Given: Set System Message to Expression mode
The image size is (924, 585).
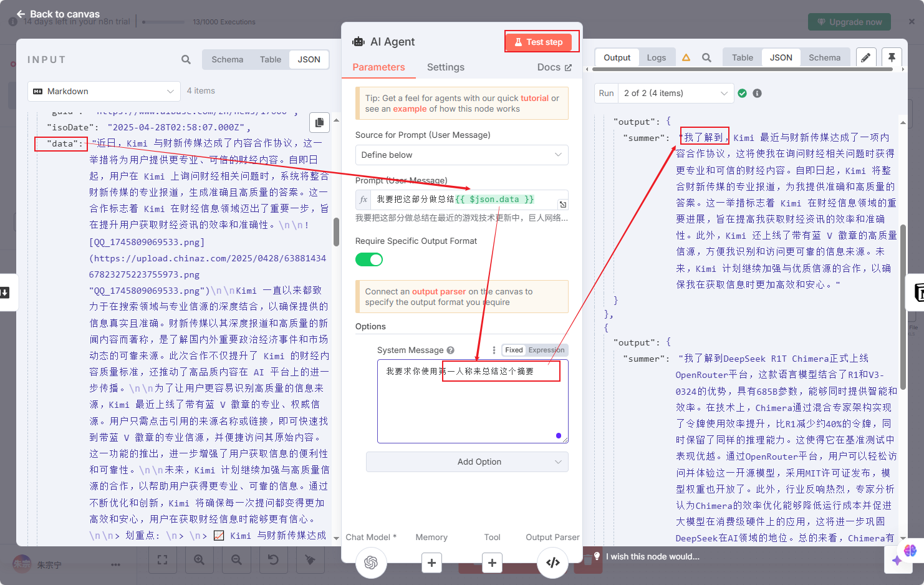Looking at the screenshot, I should (546, 350).
